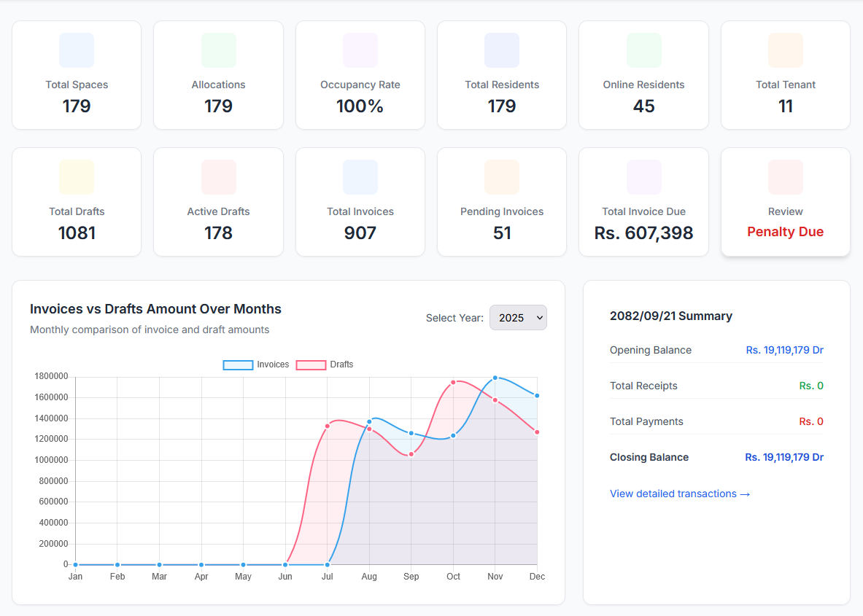
Task: Click the Total Invoices card icon
Action: point(360,176)
